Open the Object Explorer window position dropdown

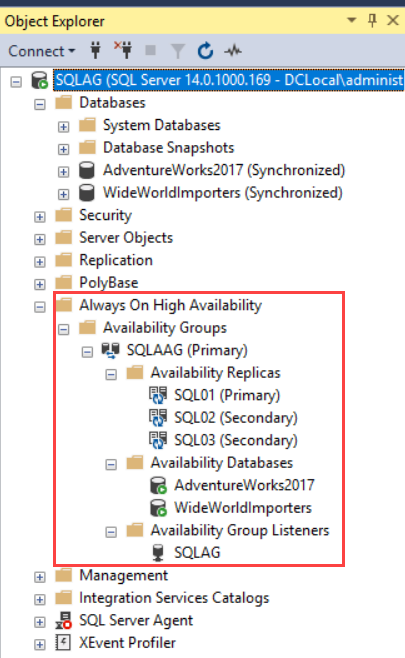[x=352, y=20]
